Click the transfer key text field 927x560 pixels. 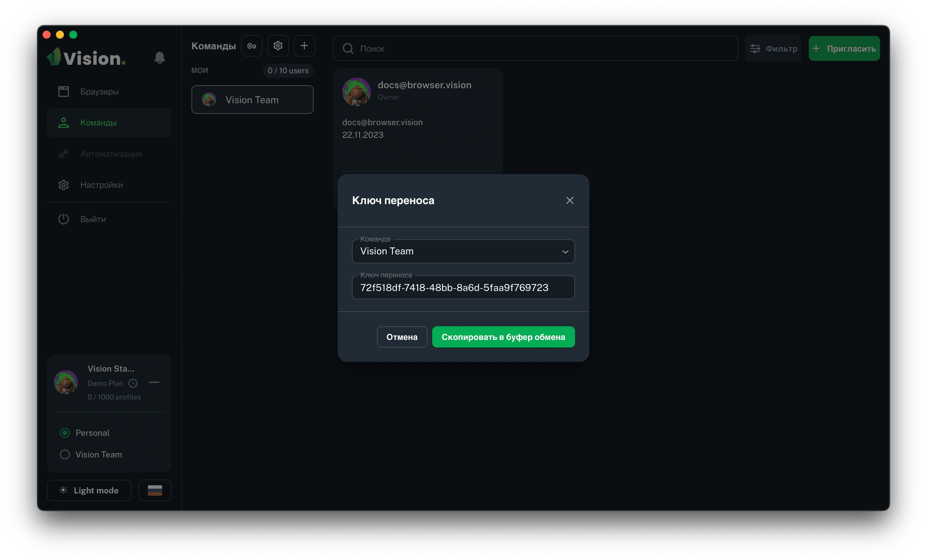(x=463, y=288)
